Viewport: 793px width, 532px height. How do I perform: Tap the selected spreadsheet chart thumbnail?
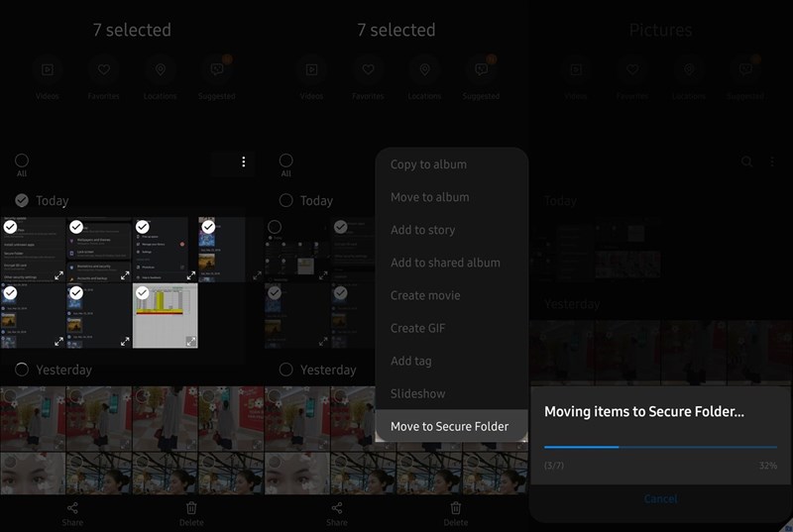tap(165, 315)
